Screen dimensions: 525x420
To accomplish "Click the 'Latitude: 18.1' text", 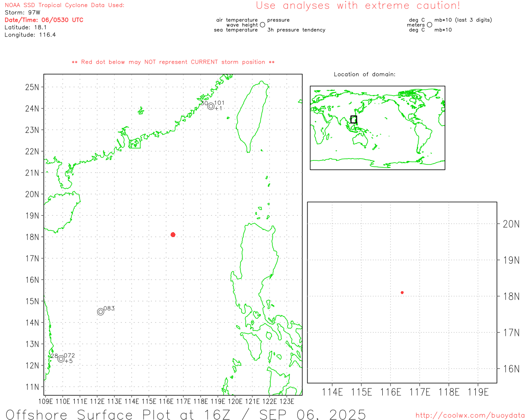I will coord(25,27).
